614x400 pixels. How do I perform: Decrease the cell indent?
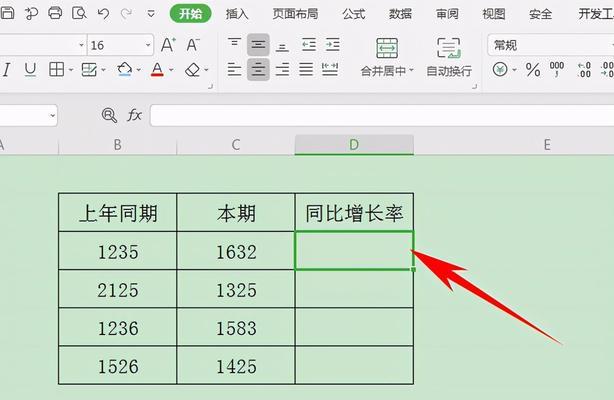click(309, 45)
